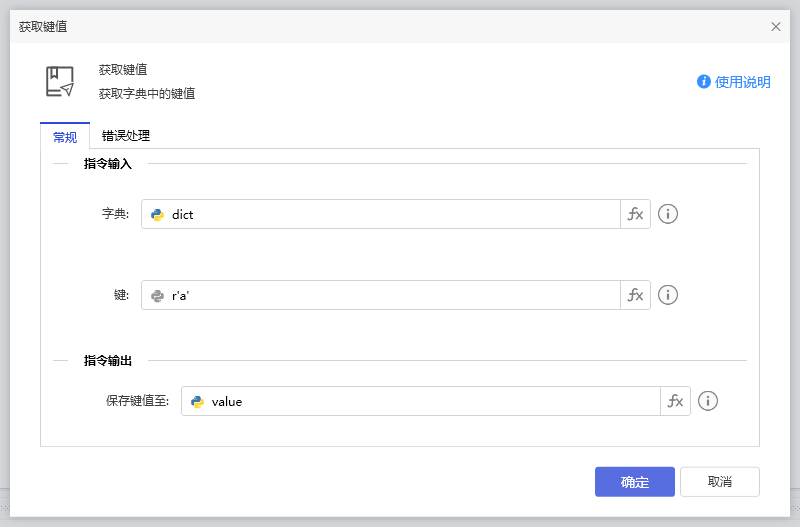The height and width of the screenshot is (527, 800).
Task: Confirm with the 确定 button
Action: [634, 482]
